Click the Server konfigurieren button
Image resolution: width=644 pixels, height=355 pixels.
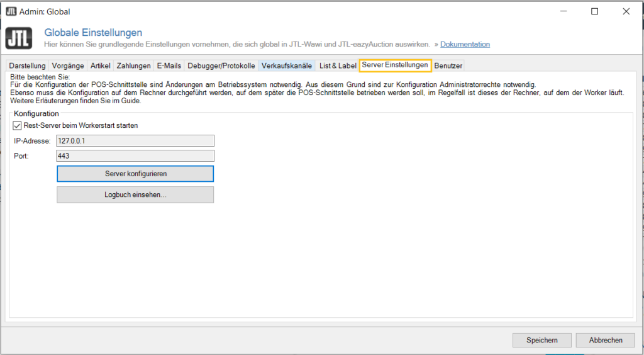click(135, 174)
